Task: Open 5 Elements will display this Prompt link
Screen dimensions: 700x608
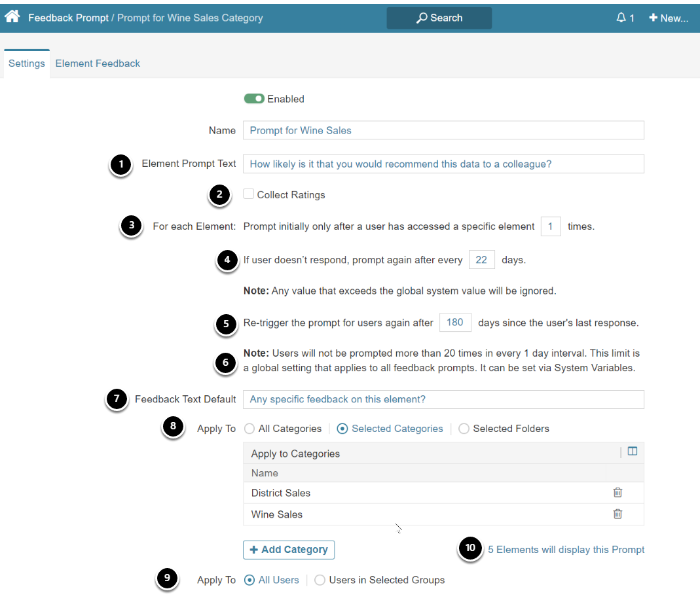Action: point(566,550)
